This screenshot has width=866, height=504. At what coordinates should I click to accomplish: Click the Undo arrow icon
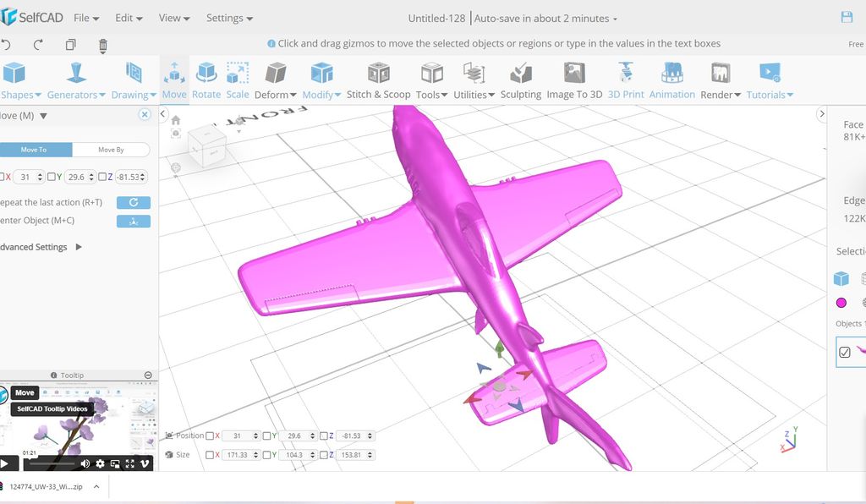pos(8,46)
